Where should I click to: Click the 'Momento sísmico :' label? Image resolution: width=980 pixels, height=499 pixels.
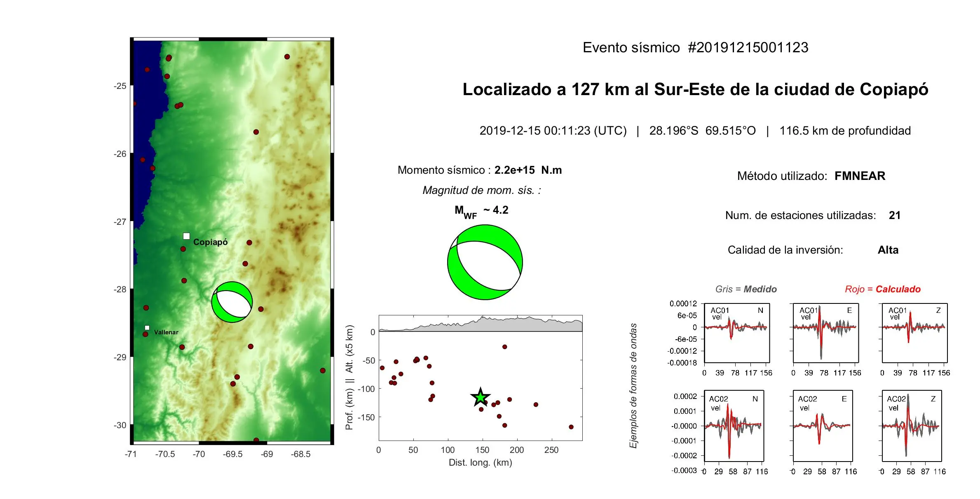coord(444,170)
